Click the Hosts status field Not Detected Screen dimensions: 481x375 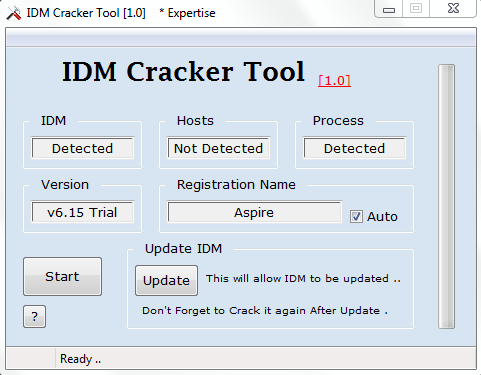tap(219, 148)
